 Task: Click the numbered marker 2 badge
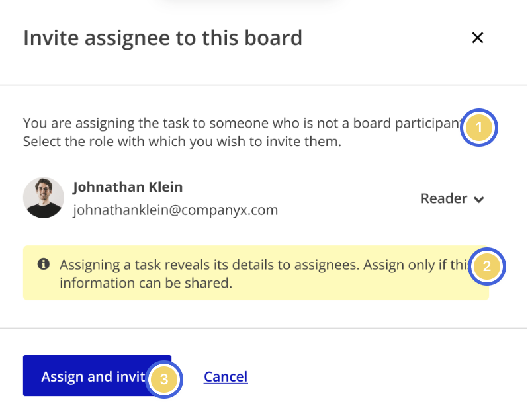coord(486,267)
